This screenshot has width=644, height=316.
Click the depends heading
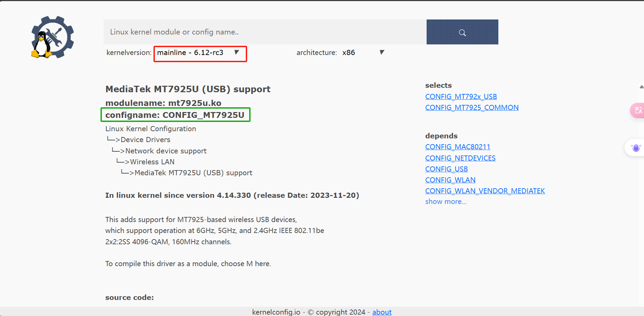point(441,136)
